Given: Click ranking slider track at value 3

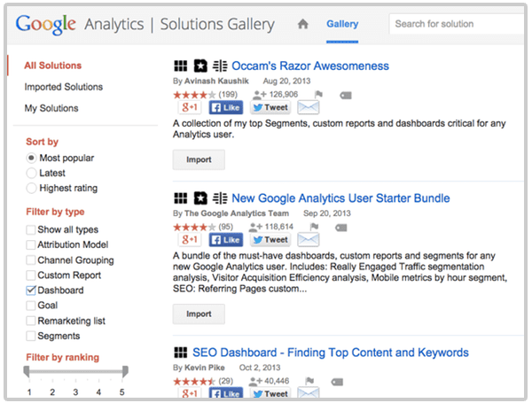Looking at the screenshot, I should tap(75, 371).
